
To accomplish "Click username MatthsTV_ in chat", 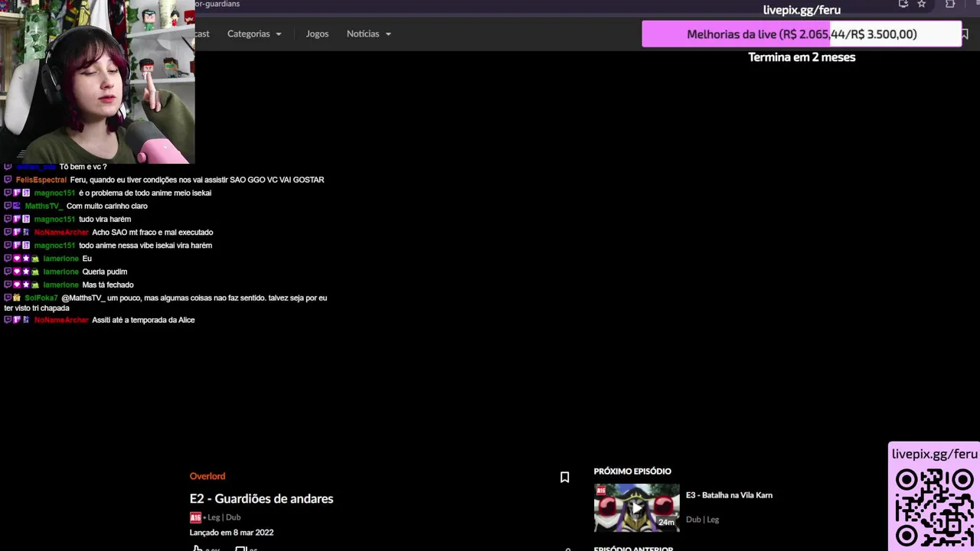I will (x=44, y=206).
